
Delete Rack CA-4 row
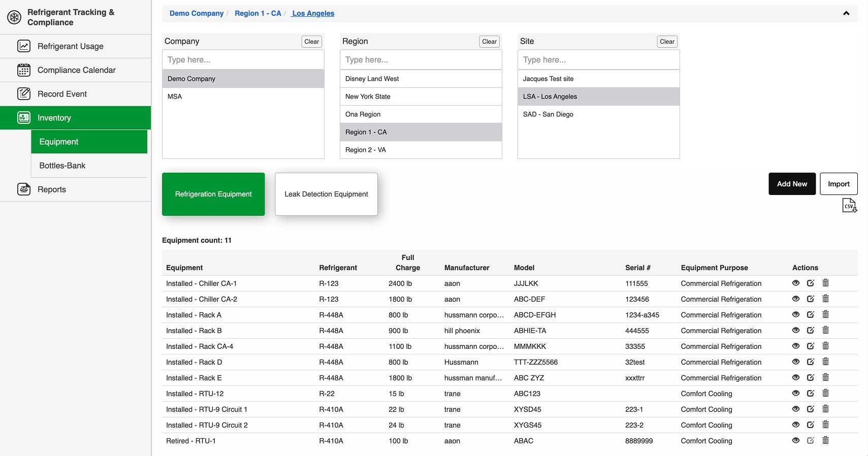826,346
